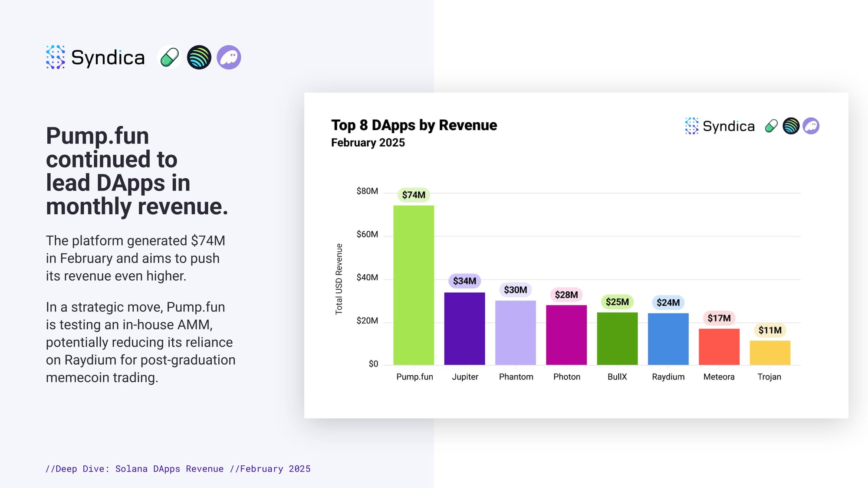Image resolution: width=868 pixels, height=488 pixels.
Task: Click the Meteora axis label
Action: click(719, 377)
